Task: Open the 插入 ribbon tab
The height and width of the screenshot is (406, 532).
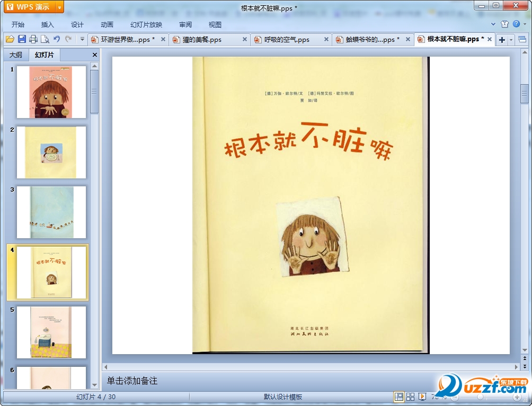Action: [47, 24]
